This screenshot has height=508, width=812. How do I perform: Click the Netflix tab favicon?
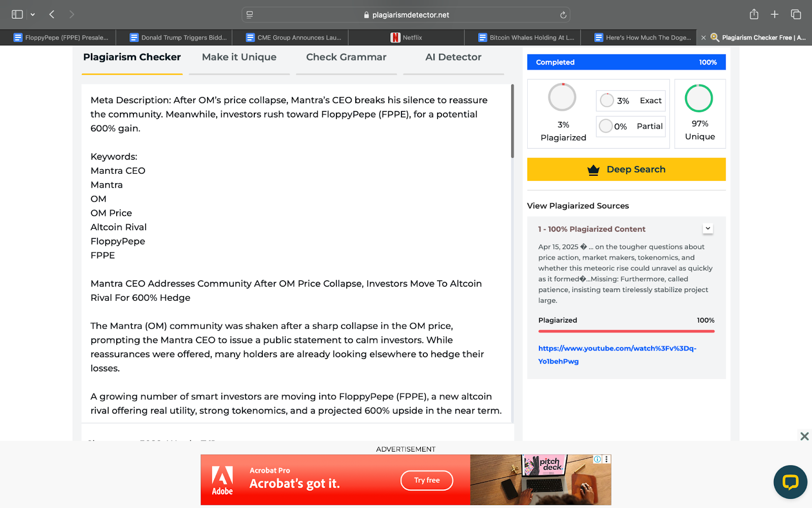coord(395,38)
